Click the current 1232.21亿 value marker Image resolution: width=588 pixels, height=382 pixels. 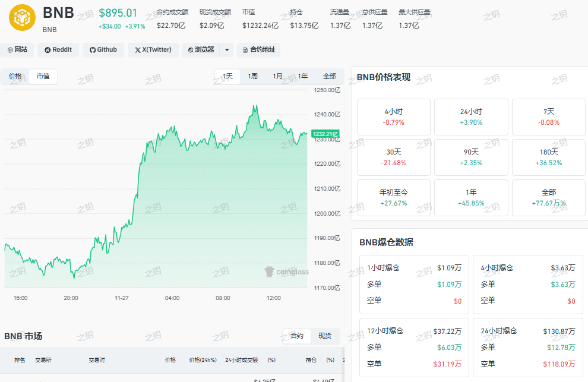point(325,134)
